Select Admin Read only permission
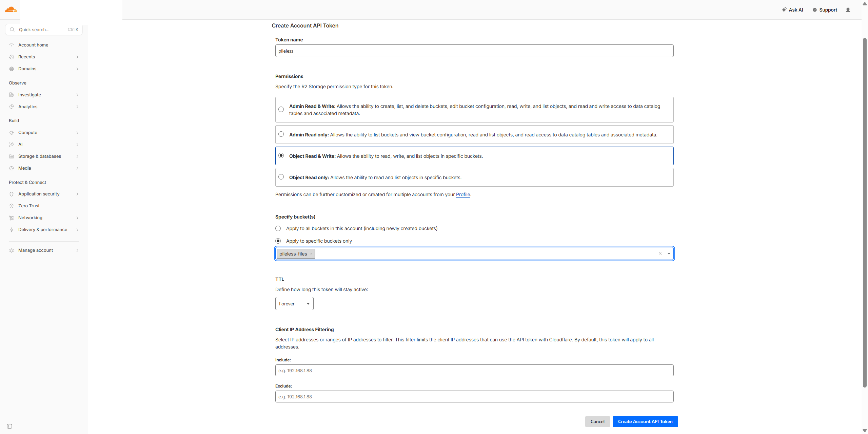The width and height of the screenshot is (868, 434). (x=281, y=134)
